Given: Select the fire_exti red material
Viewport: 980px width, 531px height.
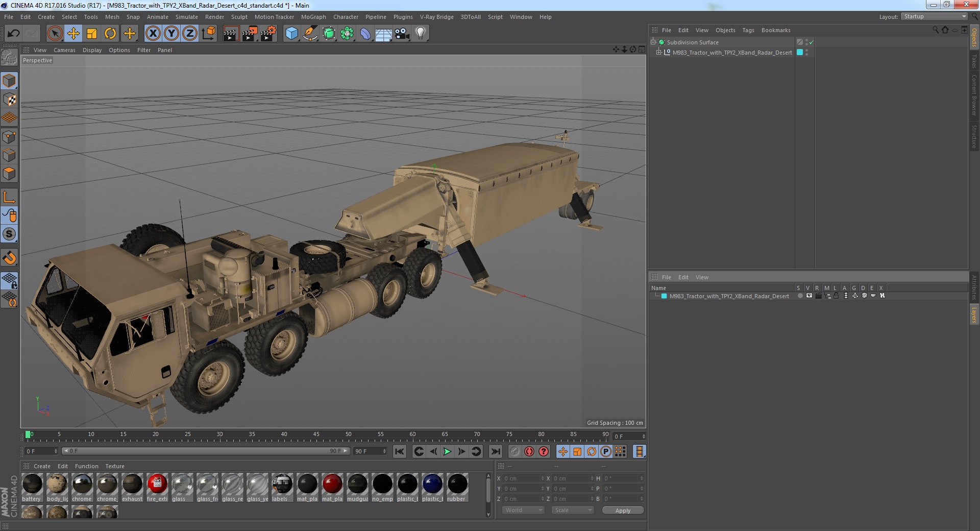Looking at the screenshot, I should click(157, 488).
